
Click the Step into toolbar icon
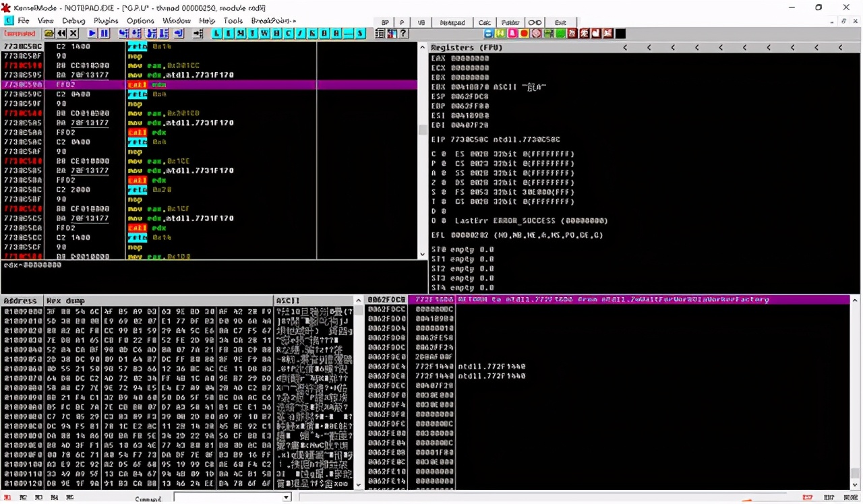124,34
